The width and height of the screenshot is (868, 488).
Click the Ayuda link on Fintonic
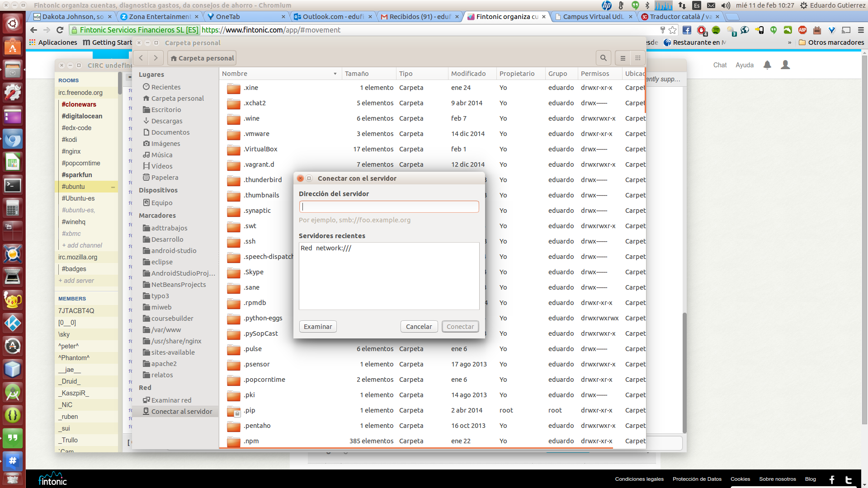pos(744,65)
